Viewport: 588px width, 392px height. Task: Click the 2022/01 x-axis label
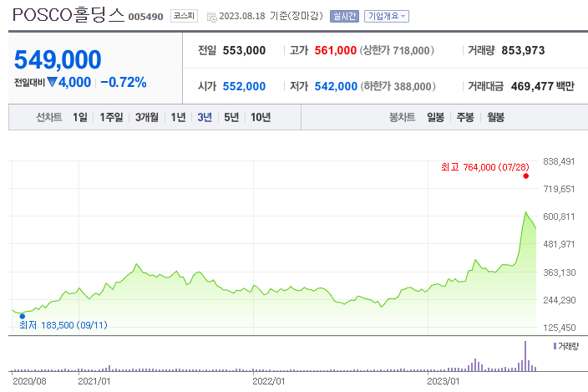pyautogui.click(x=268, y=381)
